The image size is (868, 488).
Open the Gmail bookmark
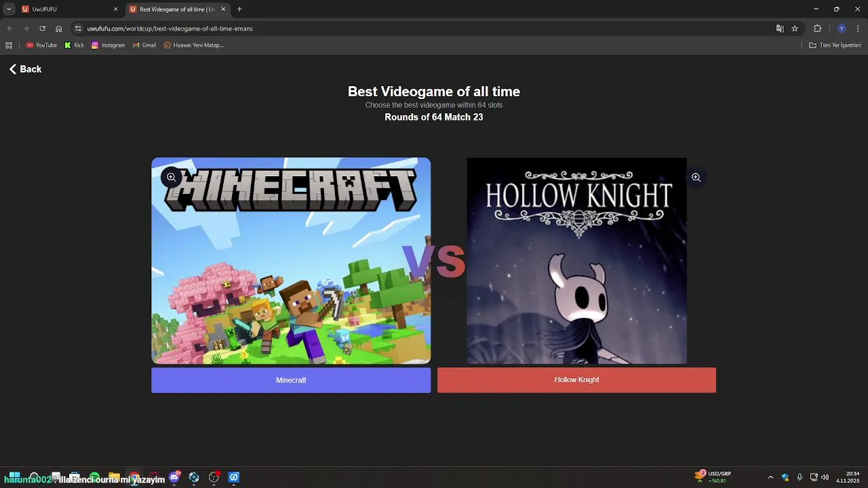pos(144,45)
